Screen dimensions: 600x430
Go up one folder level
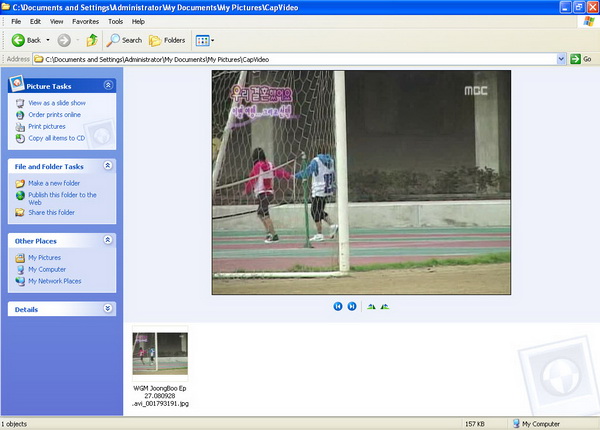[x=92, y=40]
